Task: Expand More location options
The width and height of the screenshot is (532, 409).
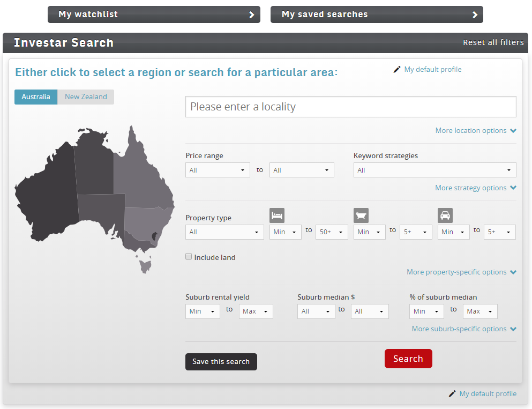Action: point(476,130)
